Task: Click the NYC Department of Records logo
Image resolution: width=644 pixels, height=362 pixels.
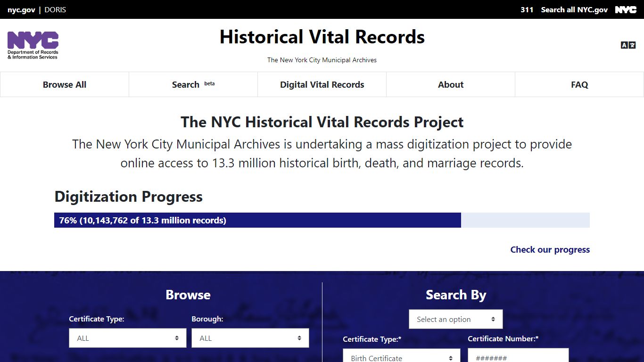Action: point(33,45)
